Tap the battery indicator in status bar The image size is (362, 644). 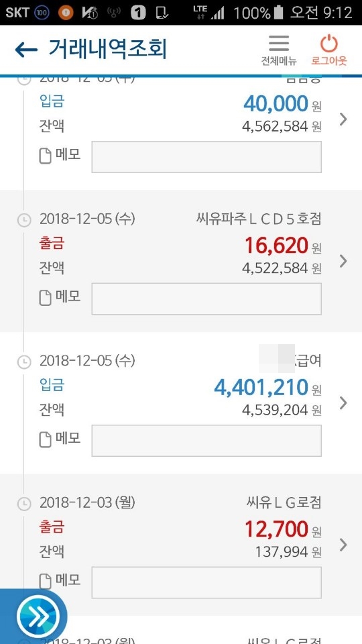279,13
